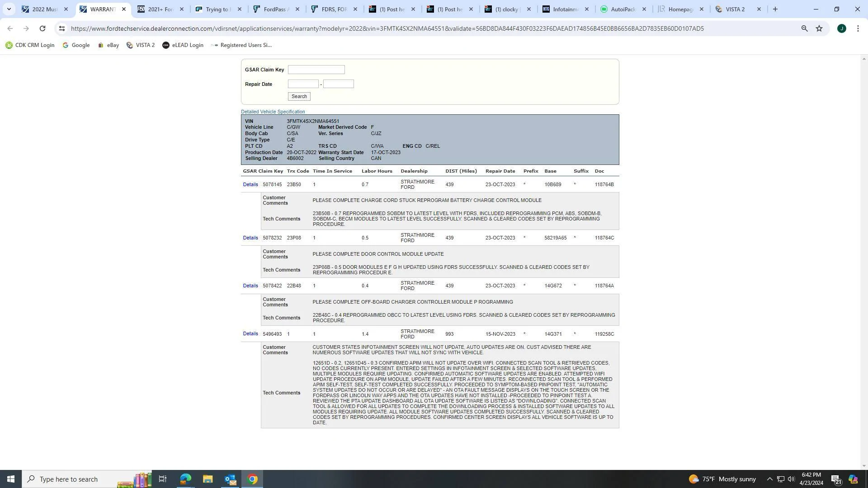868x488 pixels.
Task: Switch to the 2022 Mustang tab
Action: (x=45, y=9)
